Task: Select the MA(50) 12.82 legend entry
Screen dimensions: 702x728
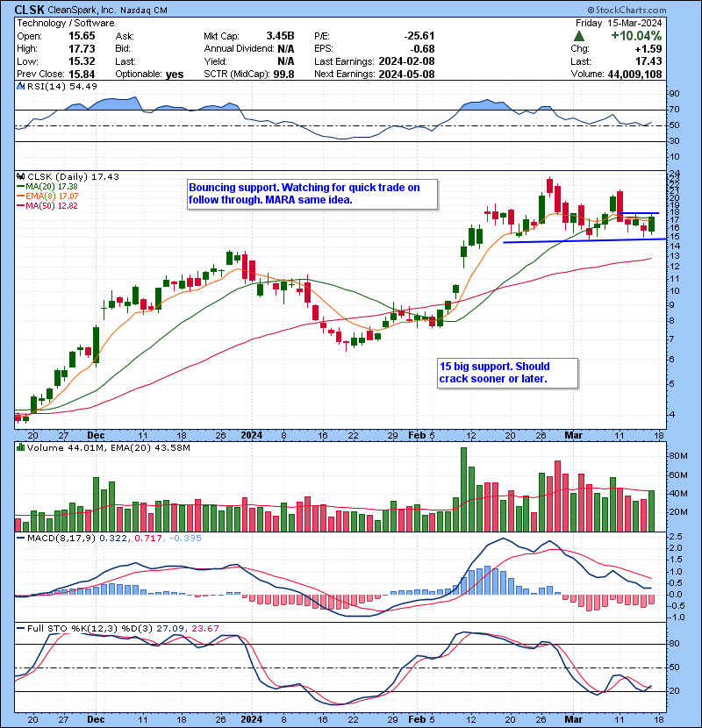Action: 47,206
